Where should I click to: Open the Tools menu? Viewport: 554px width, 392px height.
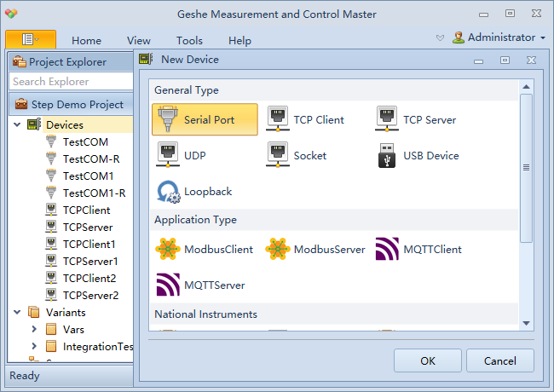[189, 41]
